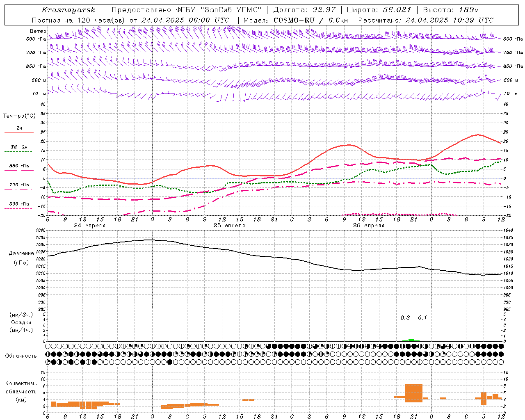The width and height of the screenshot is (525, 420).
Task: Click the 985 value on right pressure axis
Action: (508, 309)
